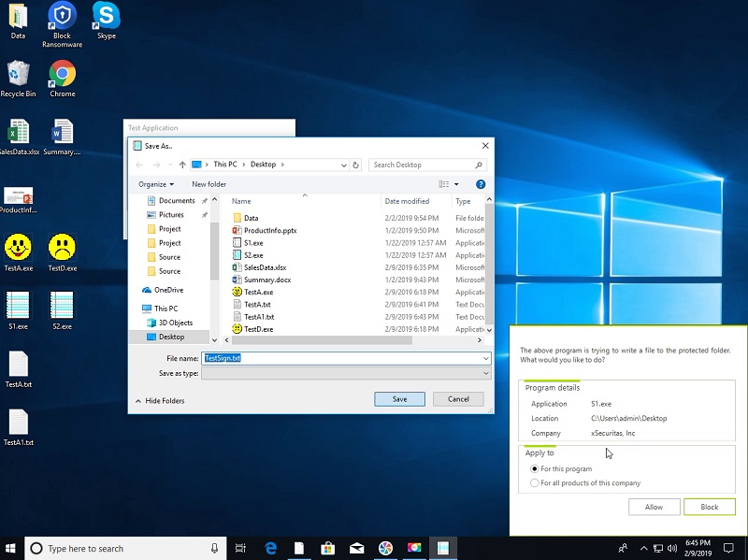Select This PC in the navigation pane
Viewport: 748px width, 560px height.
point(160,309)
